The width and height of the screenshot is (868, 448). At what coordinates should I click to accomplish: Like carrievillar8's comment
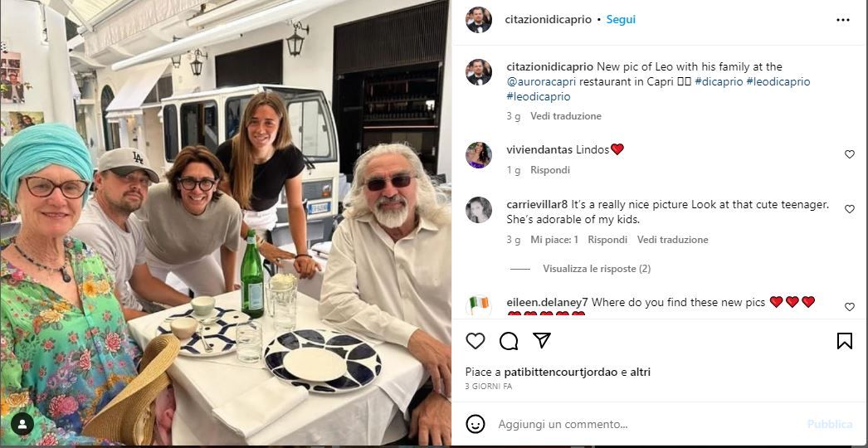pyautogui.click(x=849, y=210)
